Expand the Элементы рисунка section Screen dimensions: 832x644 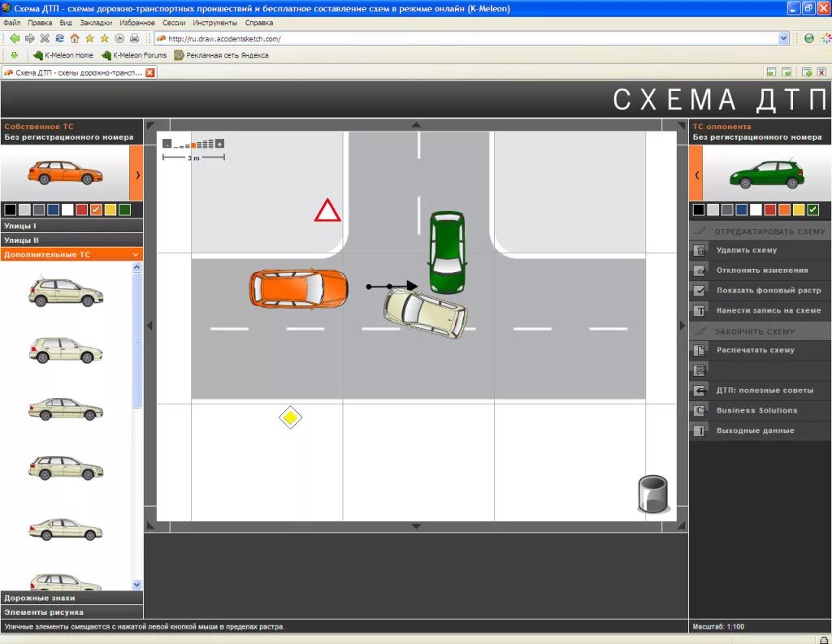tap(71, 612)
